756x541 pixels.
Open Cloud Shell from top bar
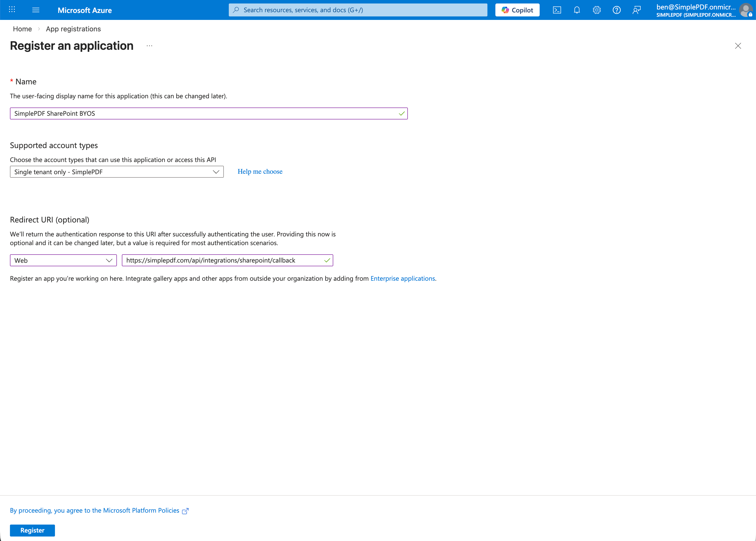[557, 10]
